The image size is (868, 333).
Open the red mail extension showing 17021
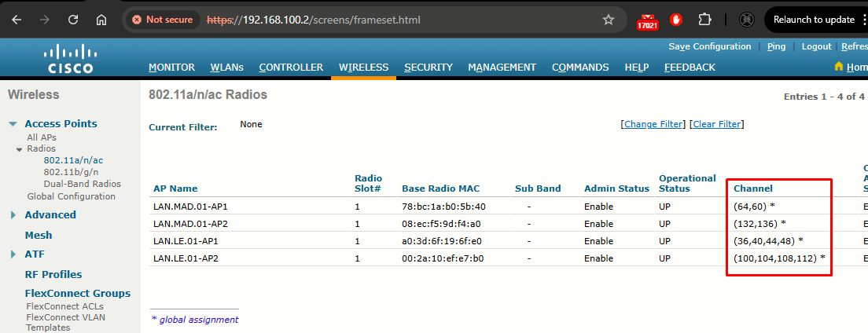click(647, 20)
